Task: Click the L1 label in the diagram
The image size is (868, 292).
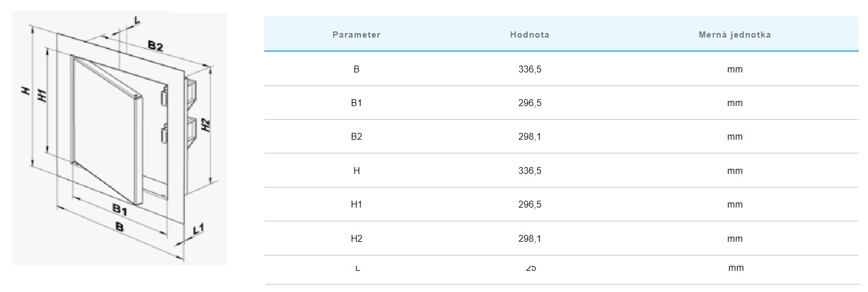Action: coord(199,229)
